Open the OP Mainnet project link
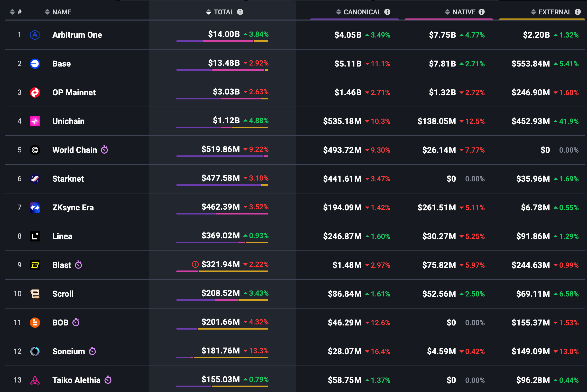The height and width of the screenshot is (392, 587). pos(74,92)
